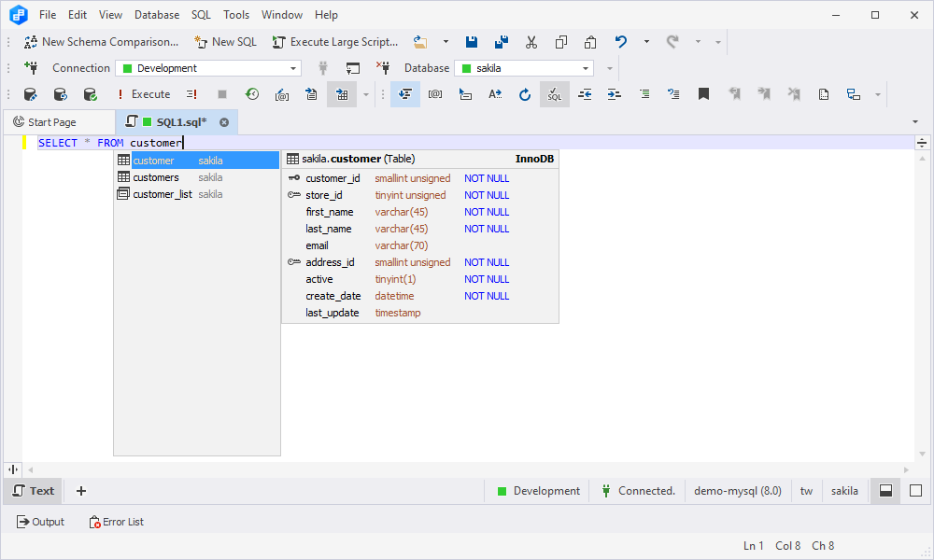This screenshot has width=934, height=560.
Task: Click the Copy icon
Action: [x=560, y=42]
